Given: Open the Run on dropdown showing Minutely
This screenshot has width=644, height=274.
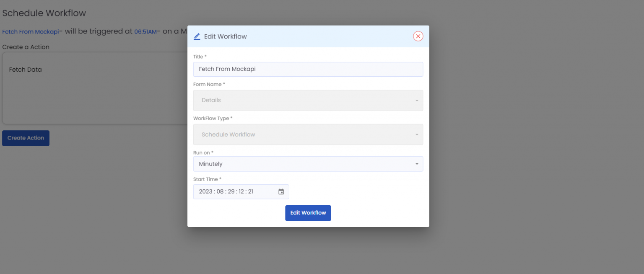Looking at the screenshot, I should point(308,164).
